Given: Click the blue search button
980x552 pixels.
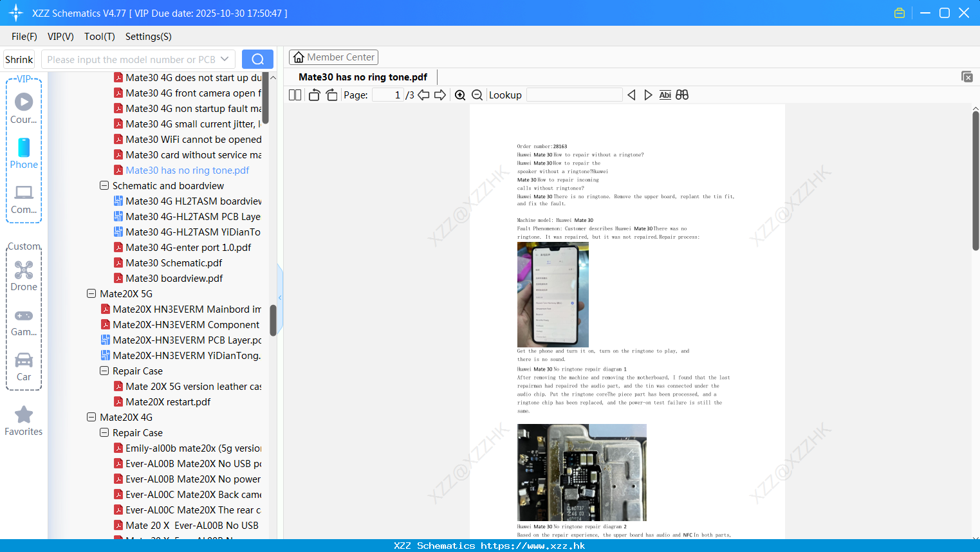Looking at the screenshot, I should pos(257,59).
